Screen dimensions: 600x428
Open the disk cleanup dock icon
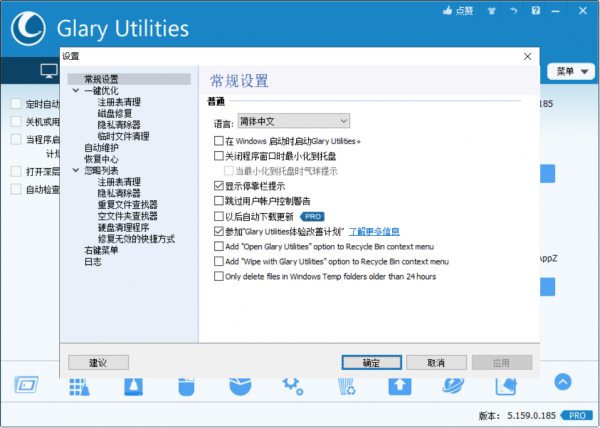point(134,386)
